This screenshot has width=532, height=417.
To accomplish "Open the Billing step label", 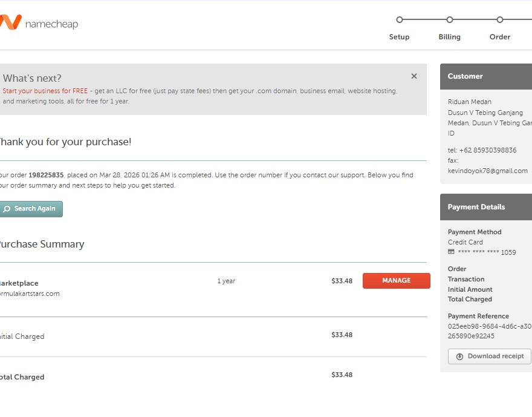I will coord(449,37).
